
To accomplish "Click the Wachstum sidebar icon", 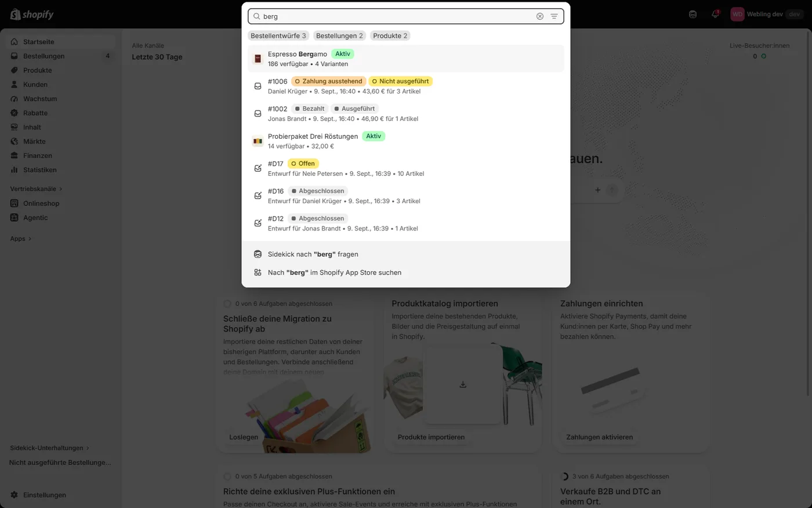I will point(14,99).
